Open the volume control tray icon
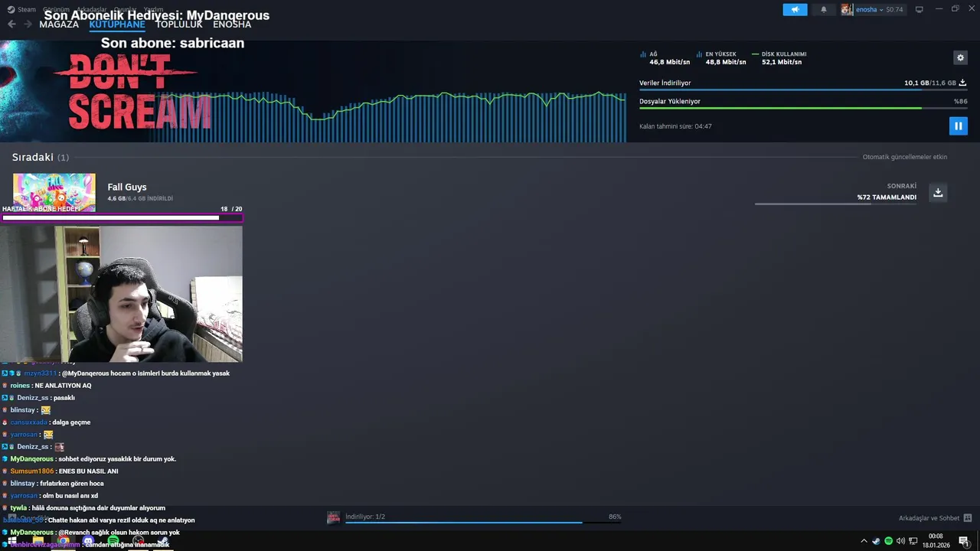 900,541
